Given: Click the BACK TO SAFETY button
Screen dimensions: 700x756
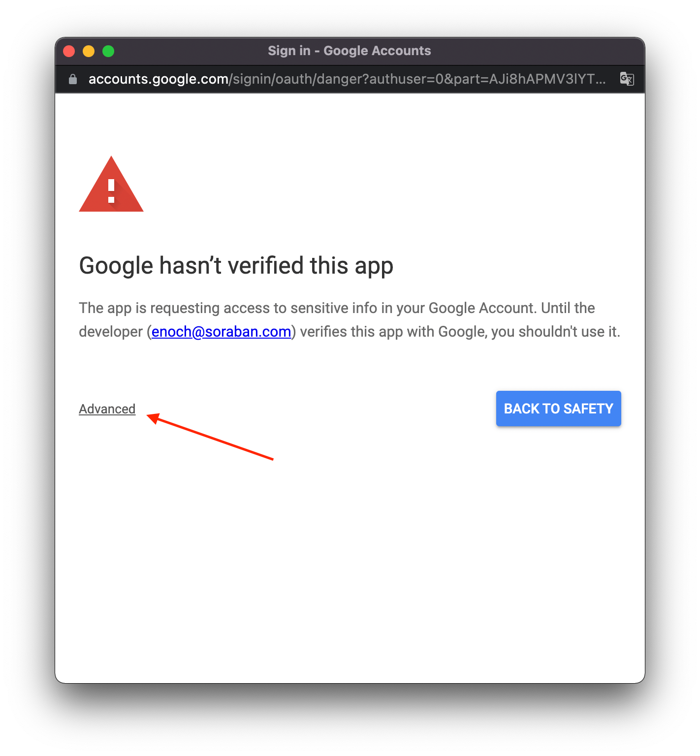Looking at the screenshot, I should [x=559, y=409].
